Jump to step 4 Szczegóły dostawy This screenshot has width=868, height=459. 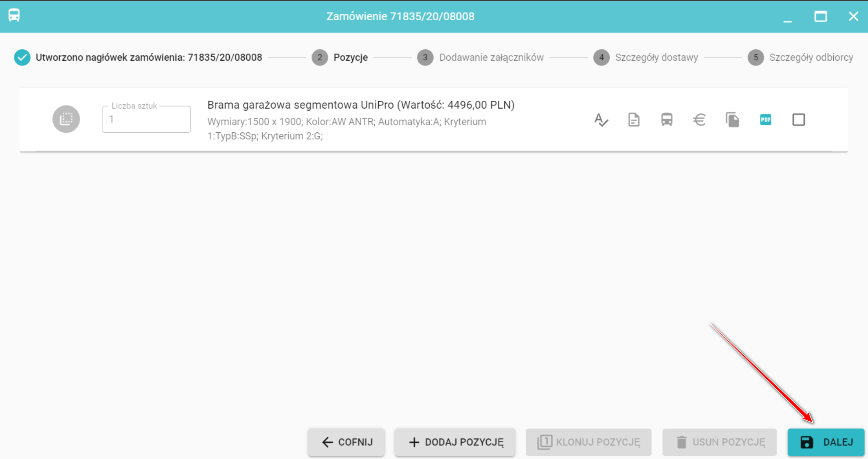coord(646,58)
